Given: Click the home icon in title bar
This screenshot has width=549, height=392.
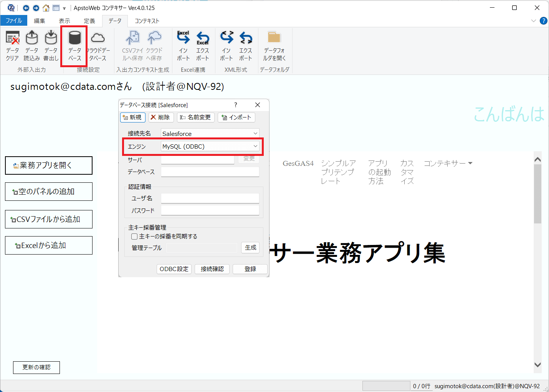Looking at the screenshot, I should 46,8.
